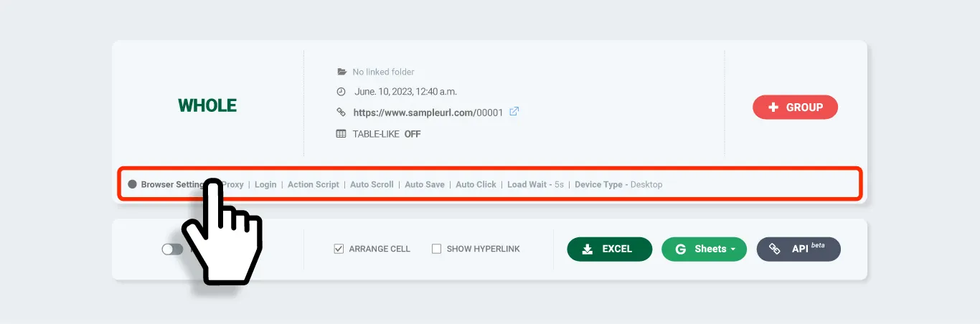Click Device Type Desktop setting

618,184
